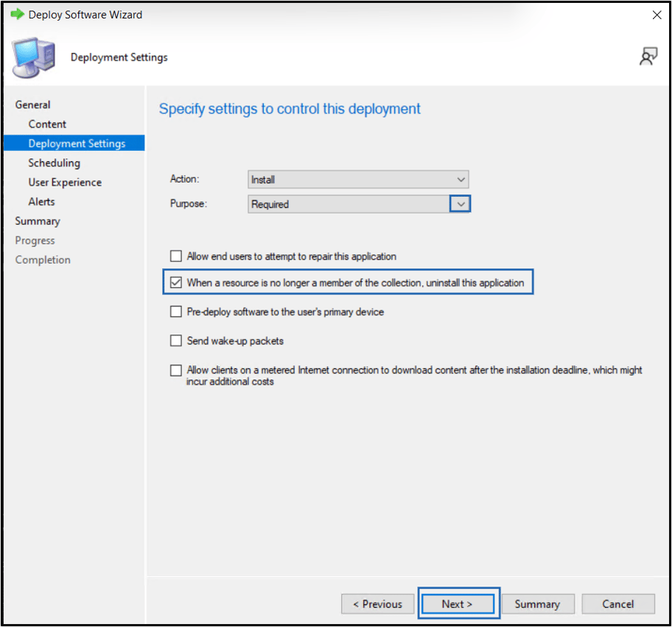Image resolution: width=672 pixels, height=627 pixels.
Task: Click the Completion step label
Action: pos(43,259)
